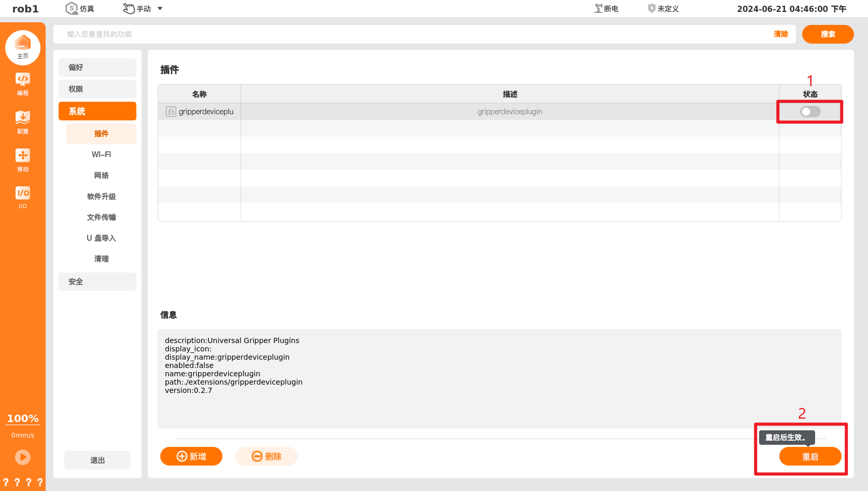The width and height of the screenshot is (868, 491).
Task: Expand the 安全 security section
Action: (x=97, y=282)
